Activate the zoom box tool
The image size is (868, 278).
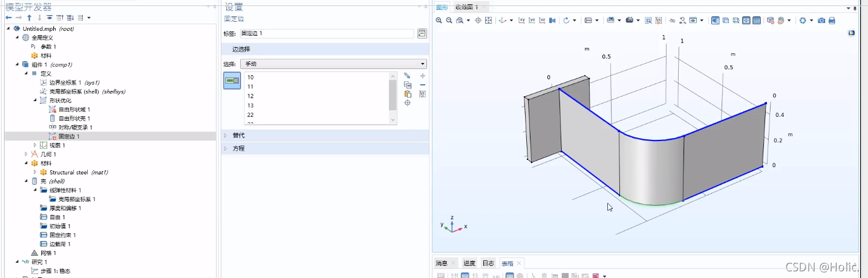[x=460, y=20]
